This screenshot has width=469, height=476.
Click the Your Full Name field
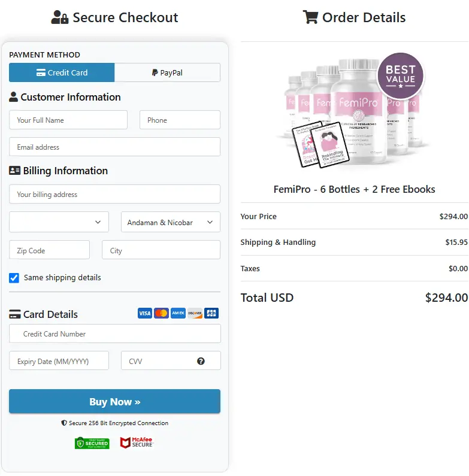(x=68, y=120)
